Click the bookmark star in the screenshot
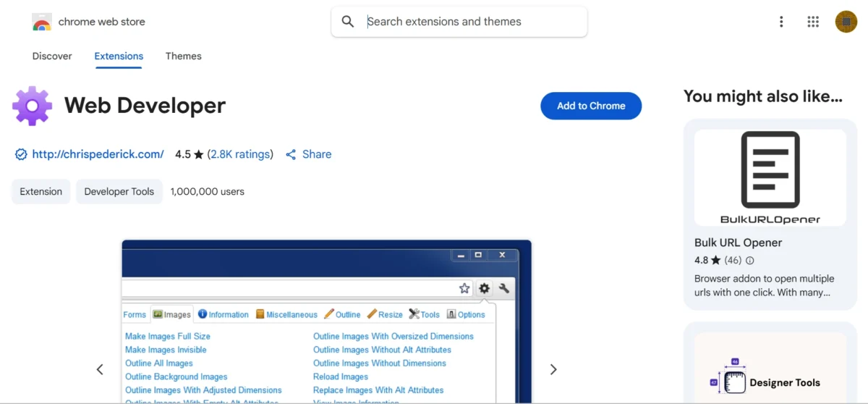The width and height of the screenshot is (868, 404). click(x=464, y=288)
